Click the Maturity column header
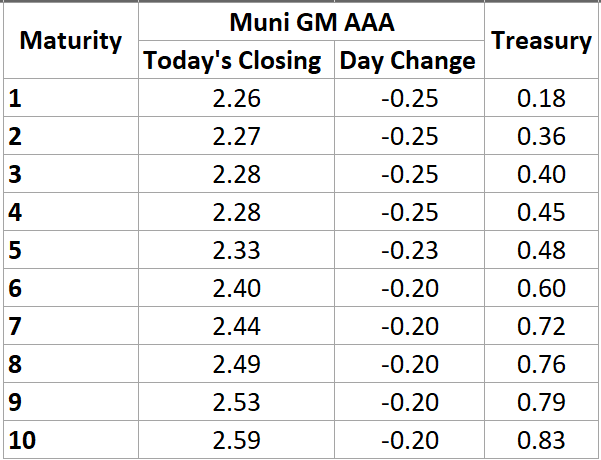Screen dimensions: 601x460 pos(70,41)
